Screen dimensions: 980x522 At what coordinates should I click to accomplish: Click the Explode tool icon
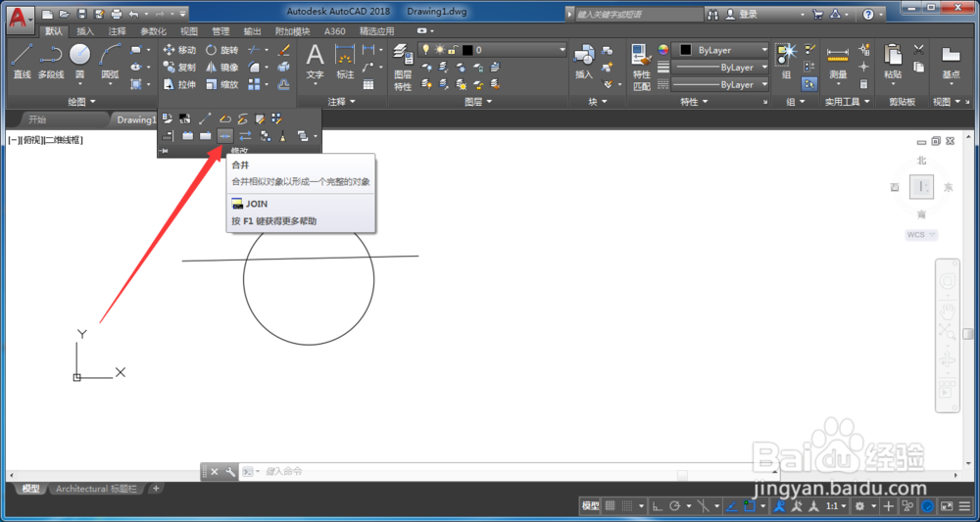click(x=283, y=68)
